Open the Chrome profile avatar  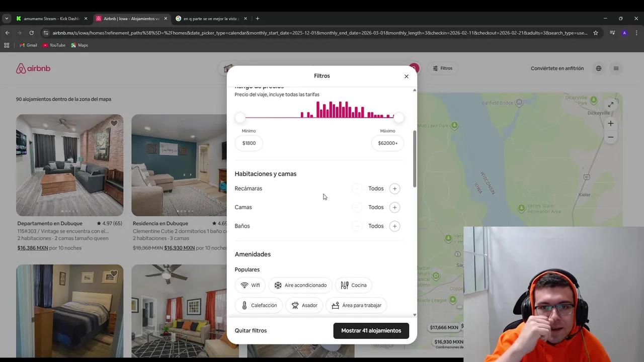point(624,33)
